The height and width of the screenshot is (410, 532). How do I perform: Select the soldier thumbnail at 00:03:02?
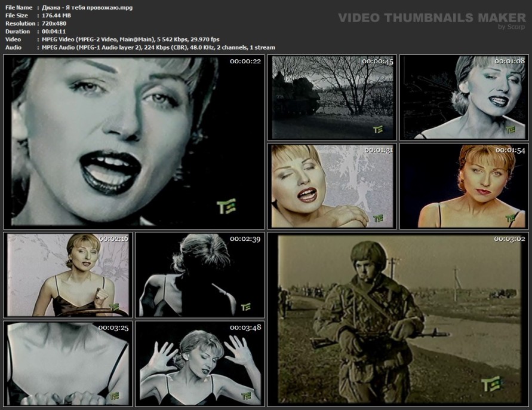pyautogui.click(x=398, y=319)
